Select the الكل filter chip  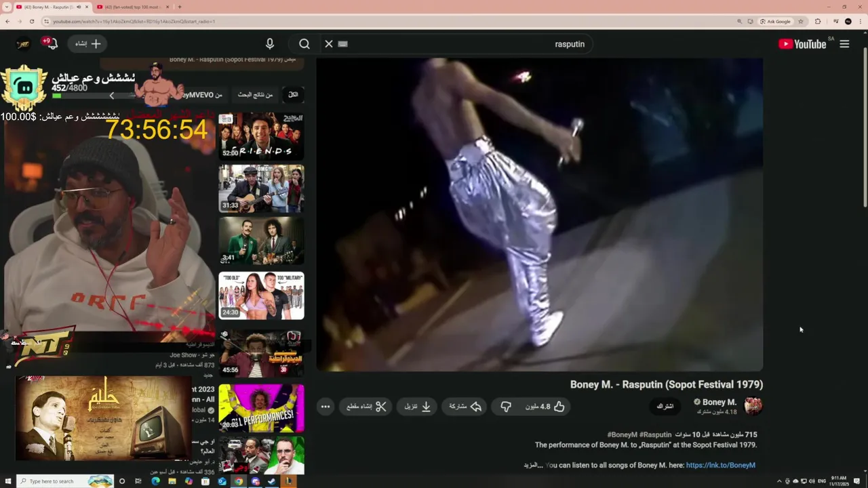pyautogui.click(x=293, y=95)
